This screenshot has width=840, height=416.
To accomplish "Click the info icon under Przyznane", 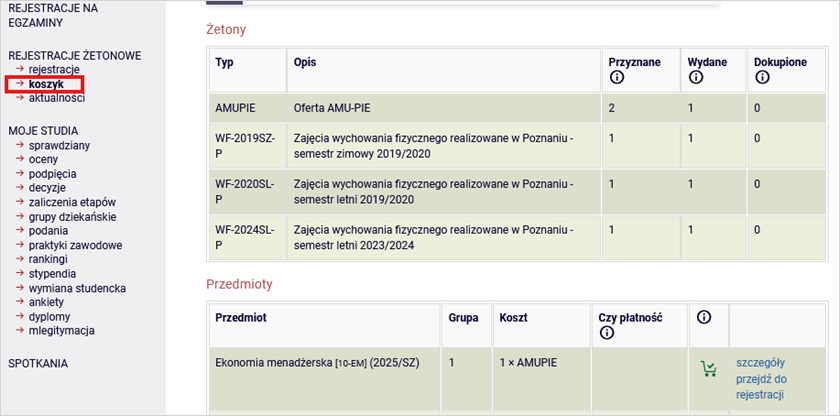I will [x=617, y=77].
